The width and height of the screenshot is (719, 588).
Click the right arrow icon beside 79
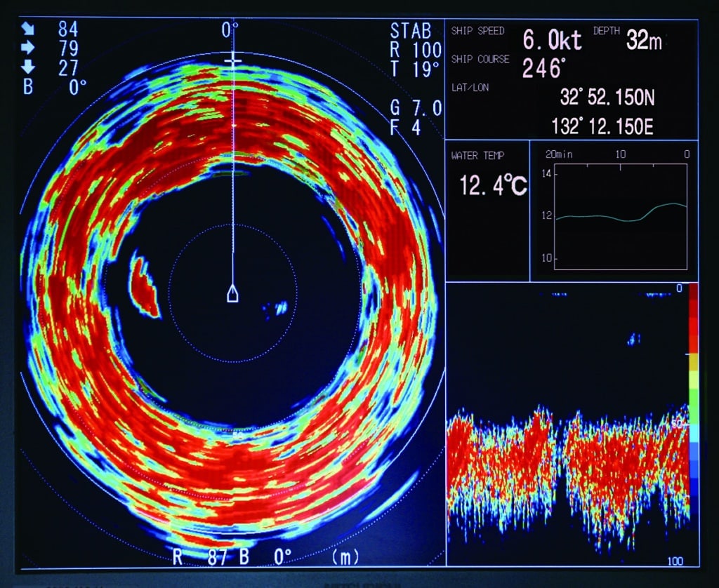[x=29, y=49]
